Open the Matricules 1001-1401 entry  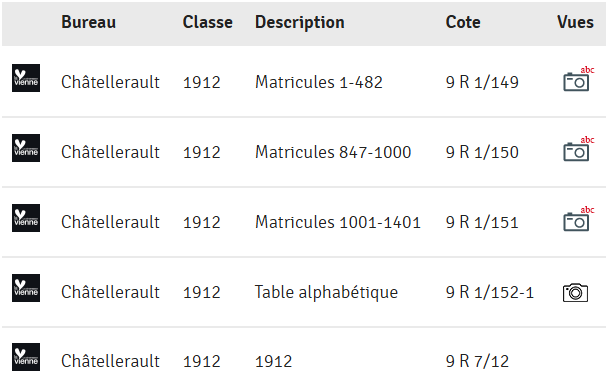[338, 222]
